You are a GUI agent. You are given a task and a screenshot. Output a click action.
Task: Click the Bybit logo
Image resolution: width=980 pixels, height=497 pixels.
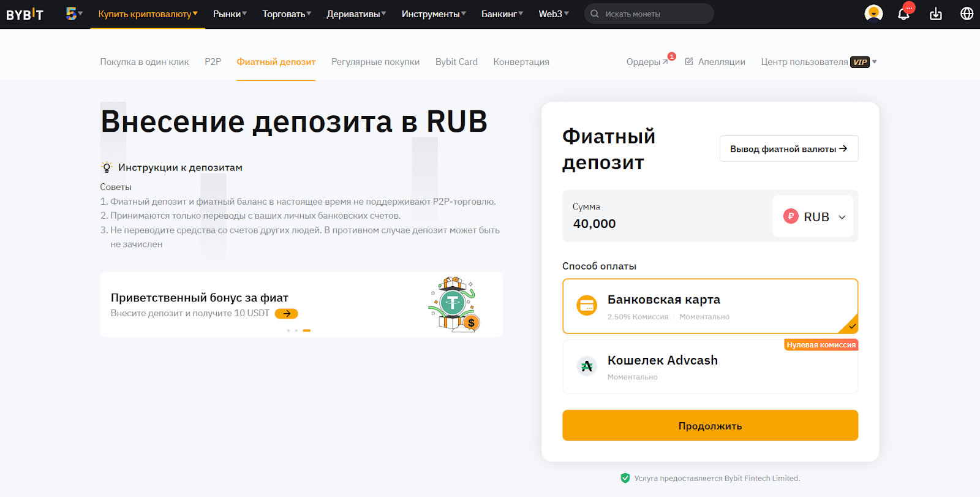point(24,14)
